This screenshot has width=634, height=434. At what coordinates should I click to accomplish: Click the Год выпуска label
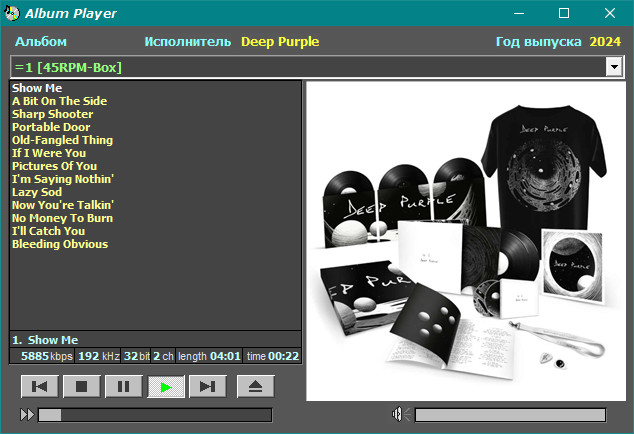coord(538,41)
